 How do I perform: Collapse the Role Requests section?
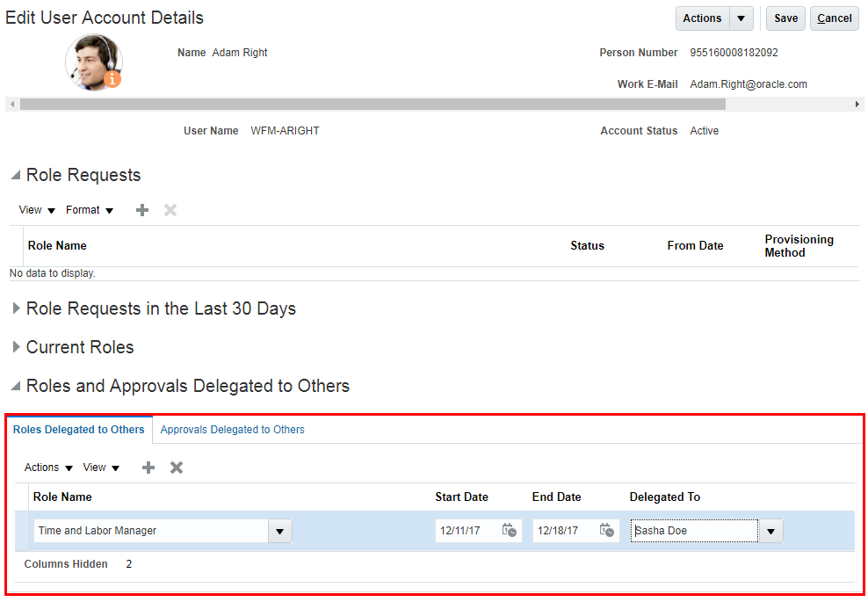click(x=14, y=174)
